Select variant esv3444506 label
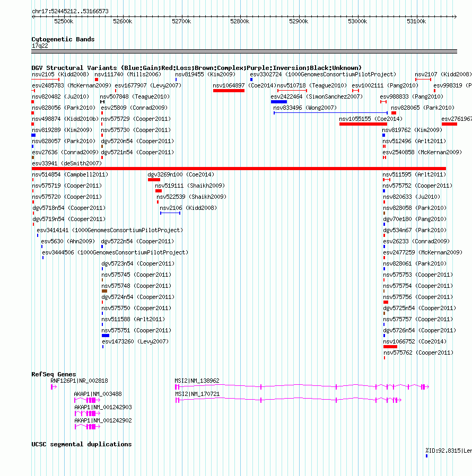Screen dimensions: 472x476 [x=115, y=252]
